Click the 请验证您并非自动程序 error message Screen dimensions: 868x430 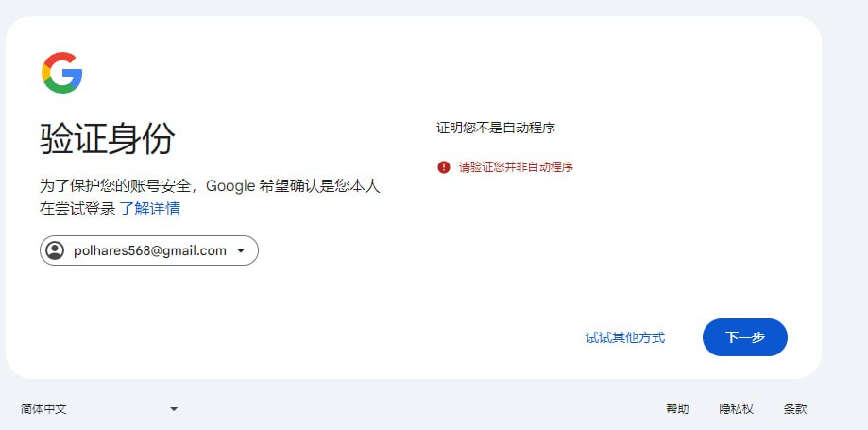point(516,166)
